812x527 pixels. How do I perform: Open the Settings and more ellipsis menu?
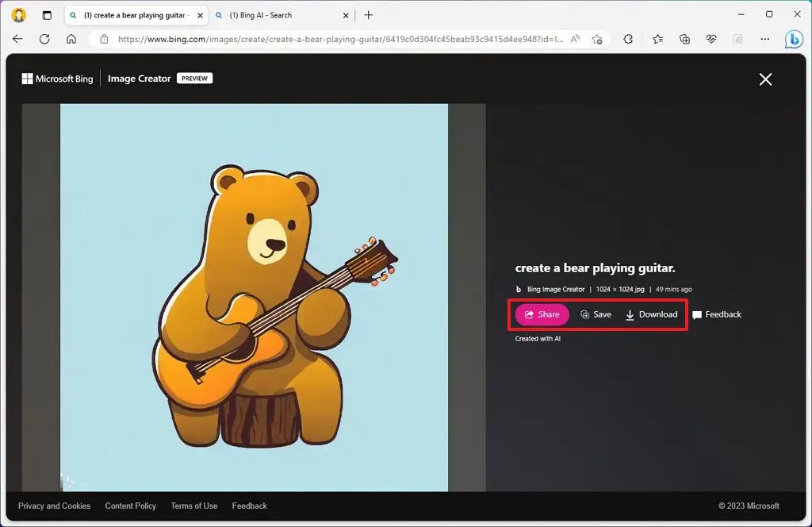point(765,39)
